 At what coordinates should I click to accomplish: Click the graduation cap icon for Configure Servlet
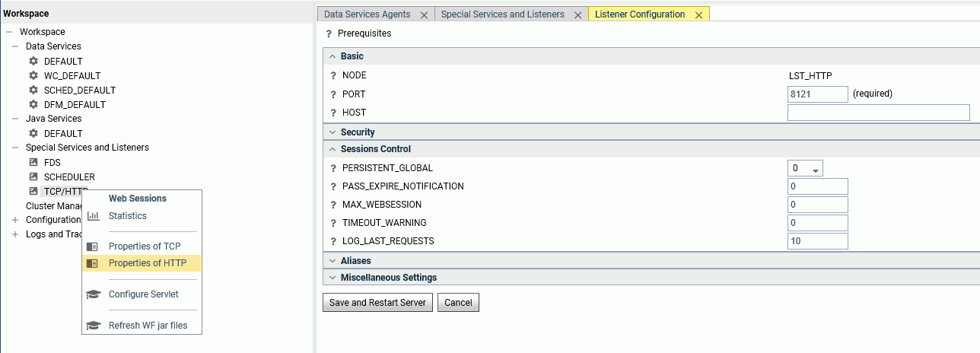(x=93, y=294)
